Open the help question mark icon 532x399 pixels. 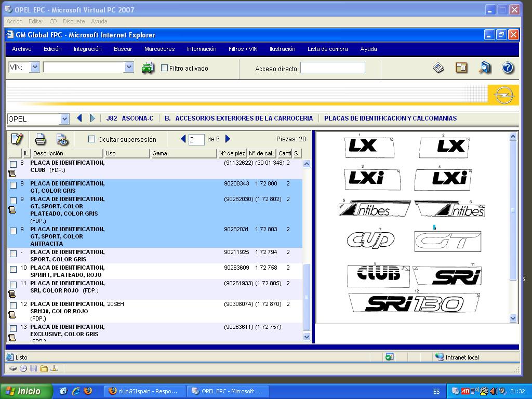[x=508, y=68]
